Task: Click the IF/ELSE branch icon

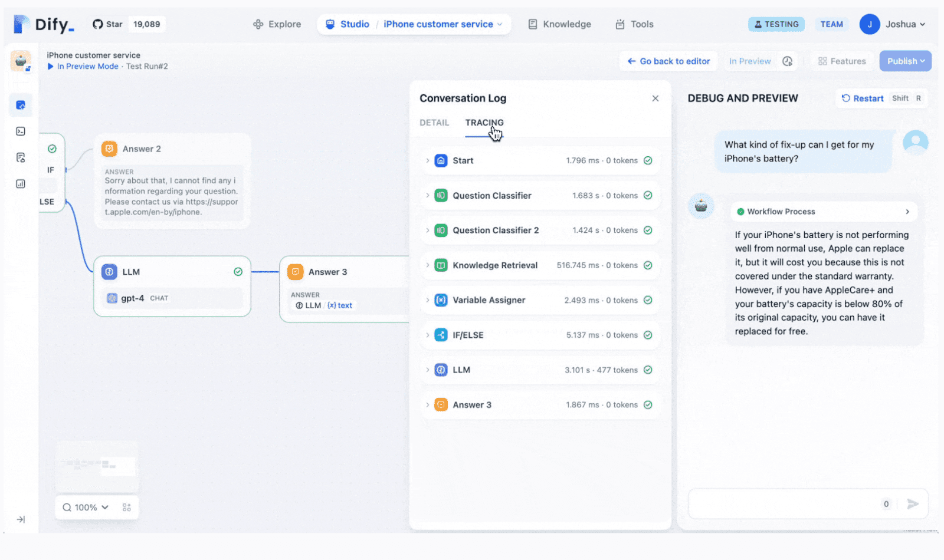Action: [x=441, y=335]
